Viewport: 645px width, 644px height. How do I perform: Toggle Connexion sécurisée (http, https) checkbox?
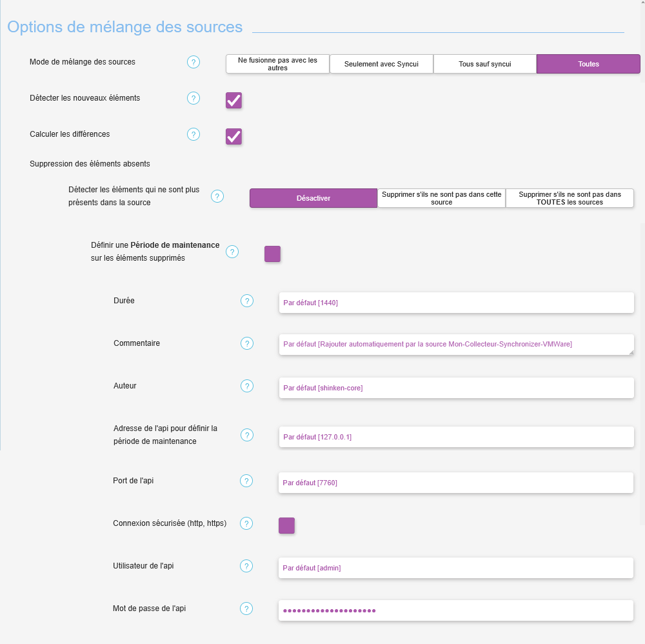pos(286,526)
